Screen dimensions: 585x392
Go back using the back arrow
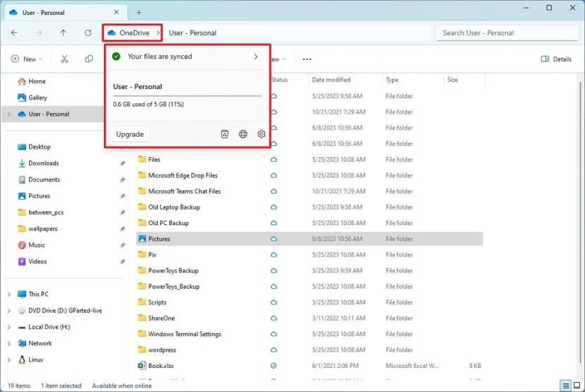15,33
